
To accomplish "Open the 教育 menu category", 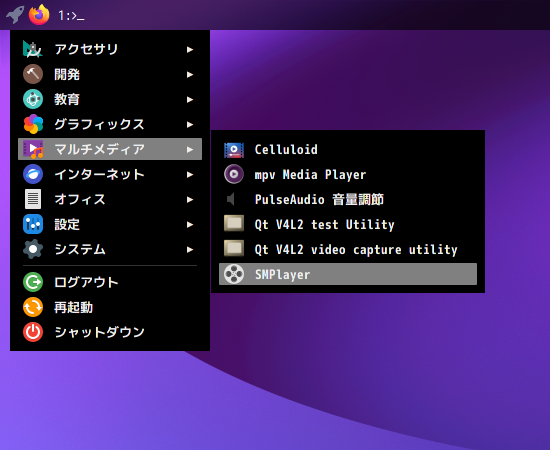I will pos(110,99).
